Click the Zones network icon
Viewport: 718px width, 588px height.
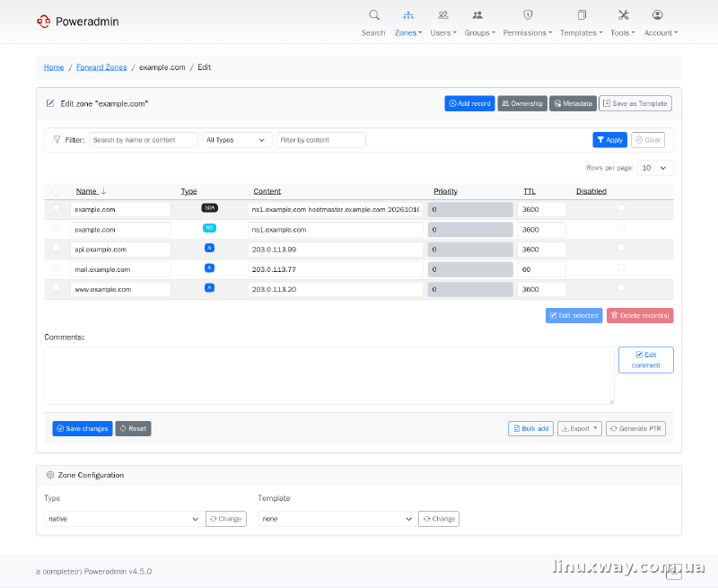click(408, 15)
